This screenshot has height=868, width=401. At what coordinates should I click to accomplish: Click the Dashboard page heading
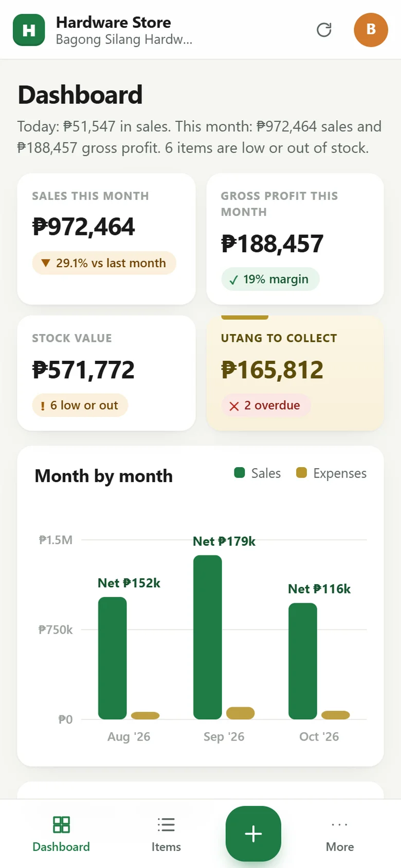(x=80, y=95)
